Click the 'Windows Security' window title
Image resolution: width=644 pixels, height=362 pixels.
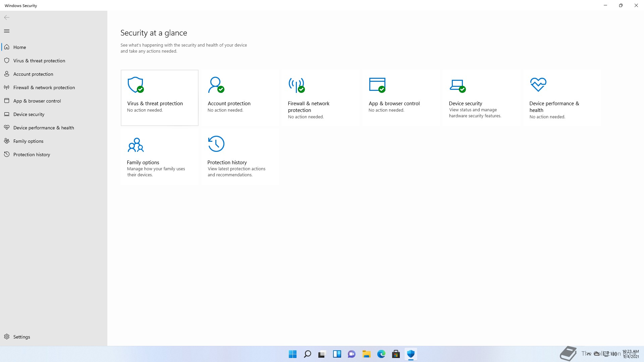[21, 6]
